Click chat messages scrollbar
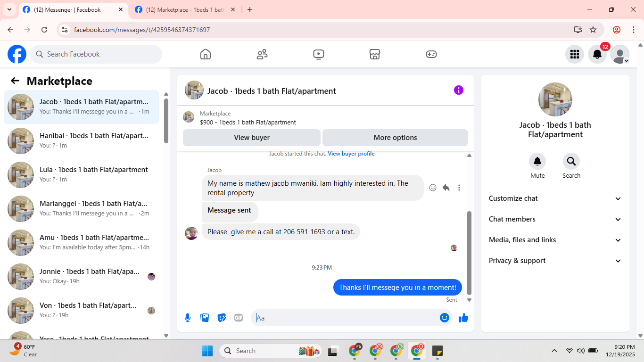The width and height of the screenshot is (644, 362). pos(469,253)
